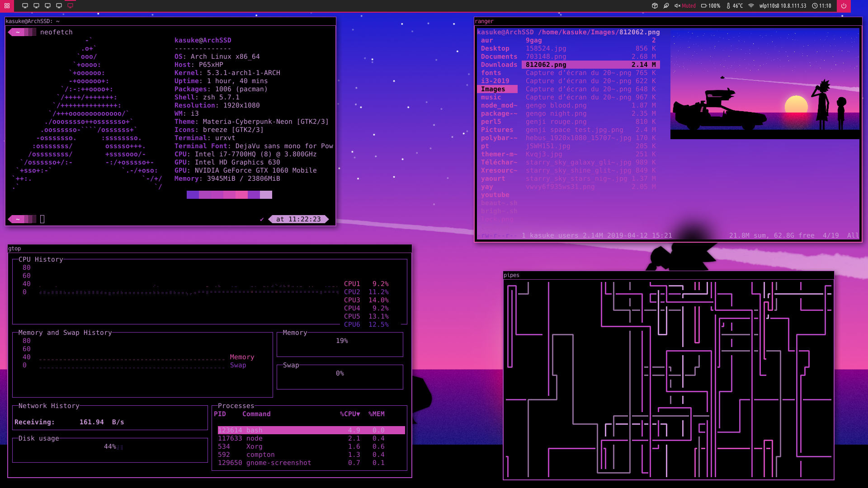Click the clock icon beside 11:10
Image resolution: width=868 pixels, height=488 pixels.
(x=815, y=6)
